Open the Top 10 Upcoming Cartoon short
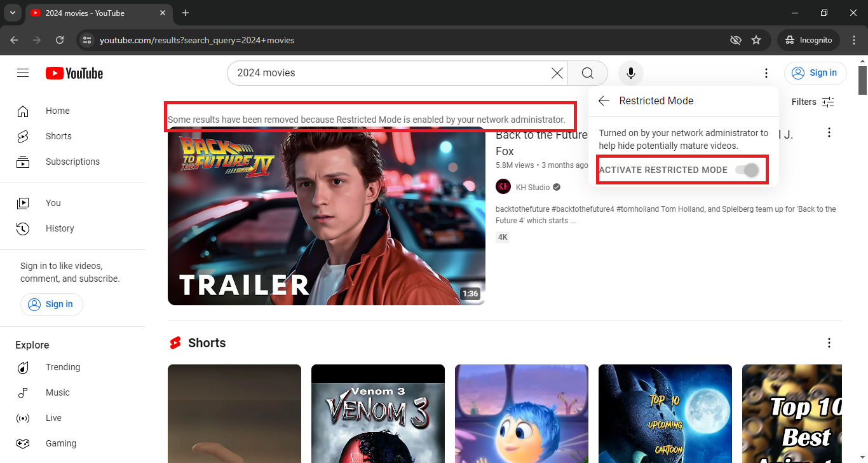 click(x=665, y=413)
